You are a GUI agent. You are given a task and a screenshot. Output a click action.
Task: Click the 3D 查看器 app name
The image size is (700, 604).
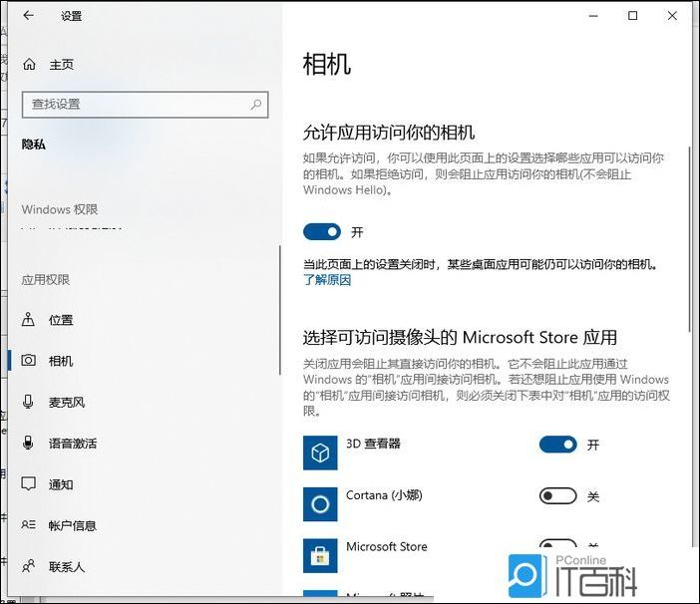tap(373, 444)
